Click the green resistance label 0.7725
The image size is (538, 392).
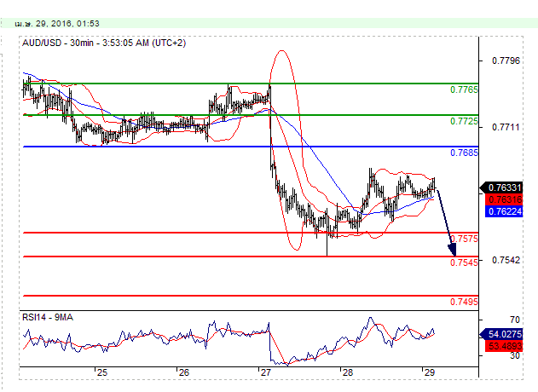[x=464, y=121]
